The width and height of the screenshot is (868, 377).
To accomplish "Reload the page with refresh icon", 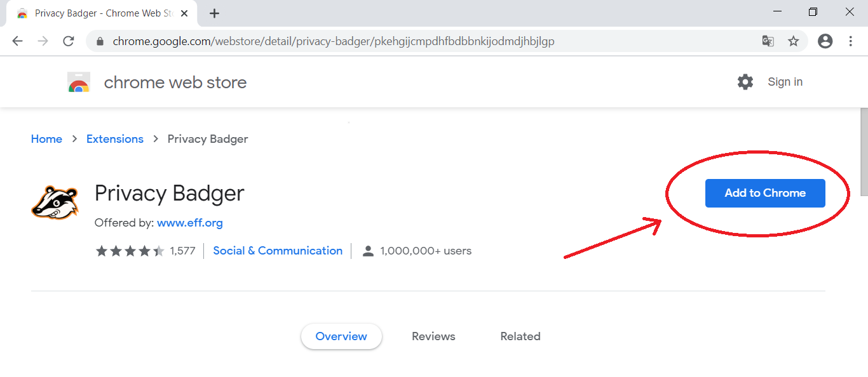I will click(x=69, y=41).
